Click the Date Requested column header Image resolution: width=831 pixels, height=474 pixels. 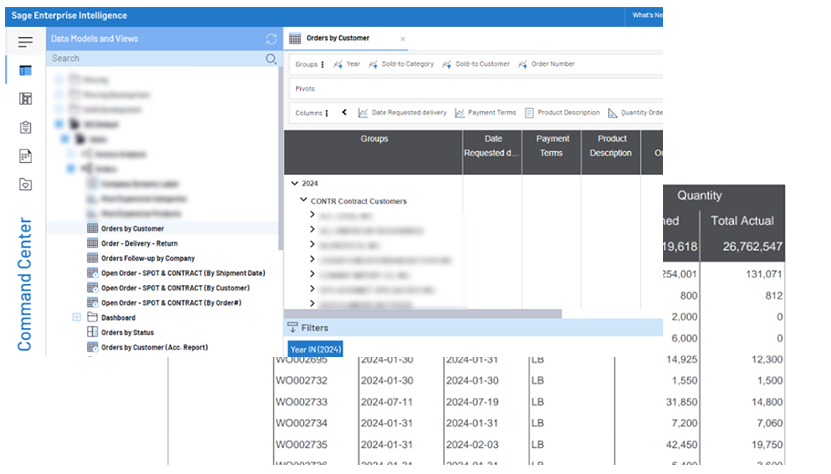(492, 152)
